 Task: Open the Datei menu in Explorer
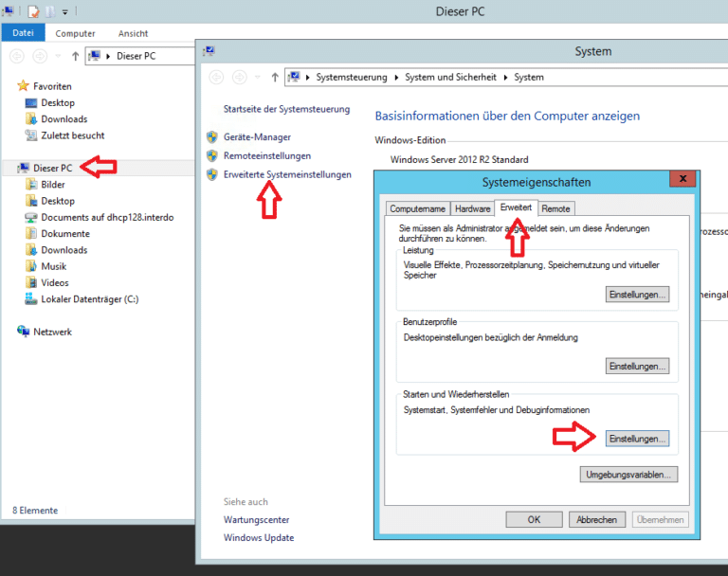tap(23, 33)
